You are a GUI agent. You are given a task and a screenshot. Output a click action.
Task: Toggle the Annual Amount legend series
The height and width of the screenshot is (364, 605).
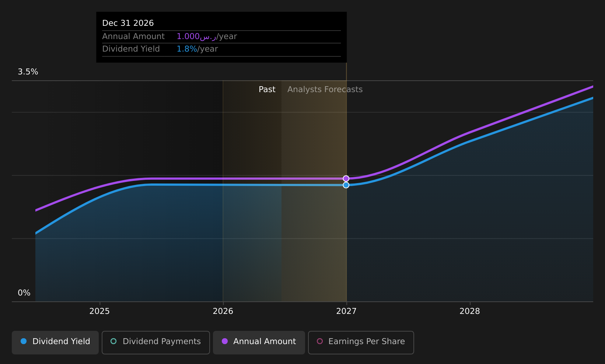coord(259,343)
